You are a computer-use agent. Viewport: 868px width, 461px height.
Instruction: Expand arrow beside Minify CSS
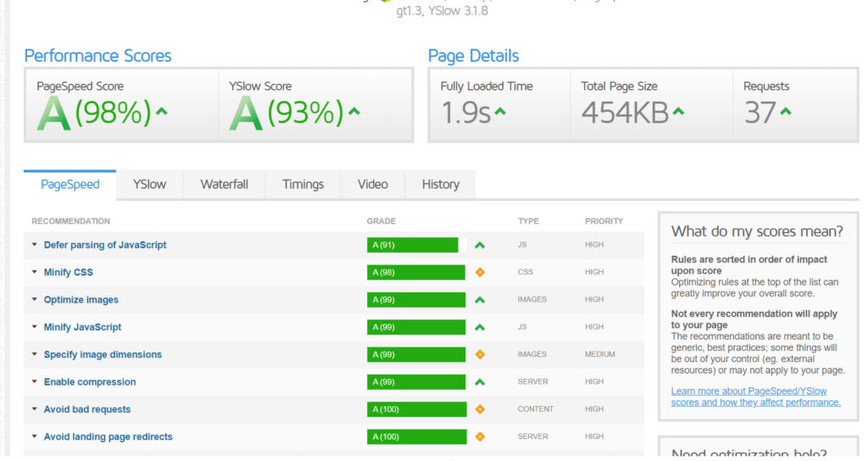tap(34, 272)
